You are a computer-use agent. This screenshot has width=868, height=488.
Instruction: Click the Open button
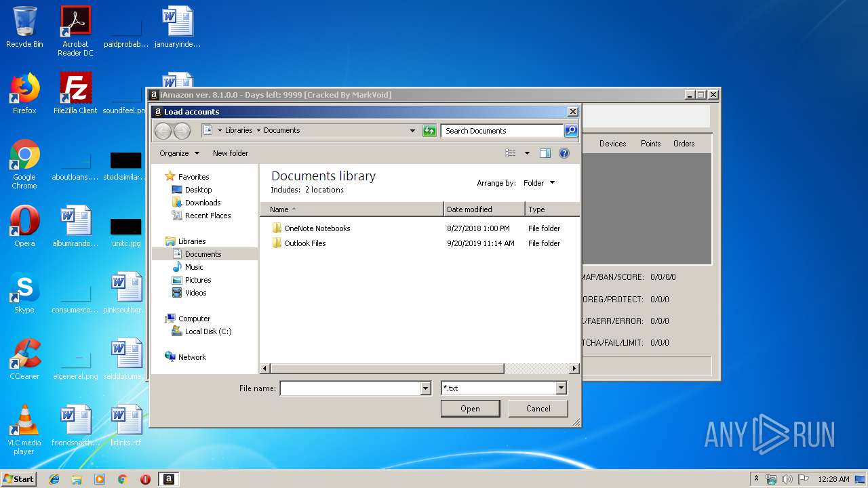470,409
